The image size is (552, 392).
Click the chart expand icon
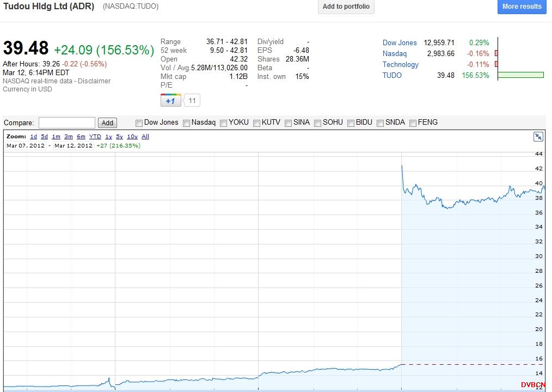tap(538, 137)
